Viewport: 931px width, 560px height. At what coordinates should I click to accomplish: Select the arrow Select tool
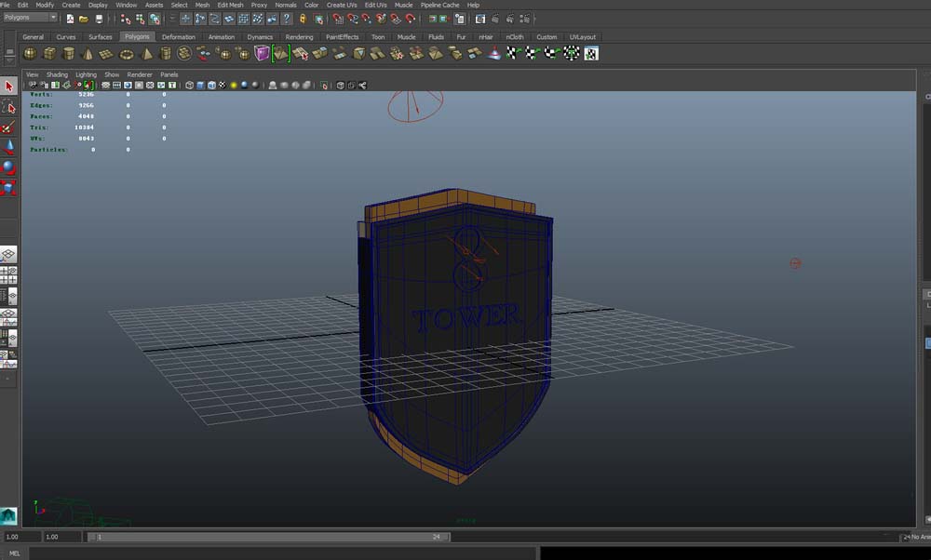(9, 87)
